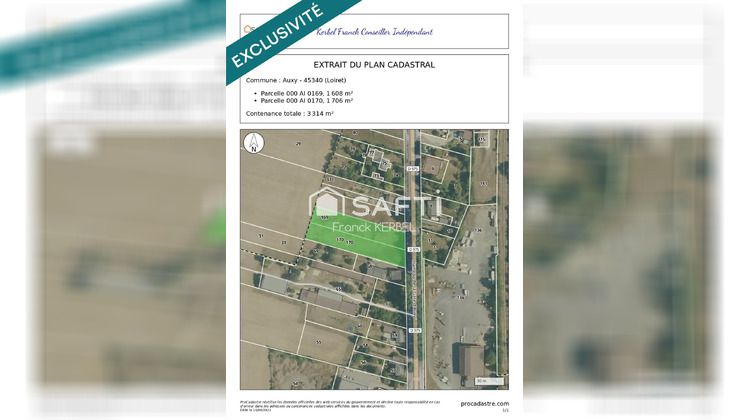This screenshot has width=750, height=420.
Task: Click parcel number 29 on the map
Action: (298, 144)
